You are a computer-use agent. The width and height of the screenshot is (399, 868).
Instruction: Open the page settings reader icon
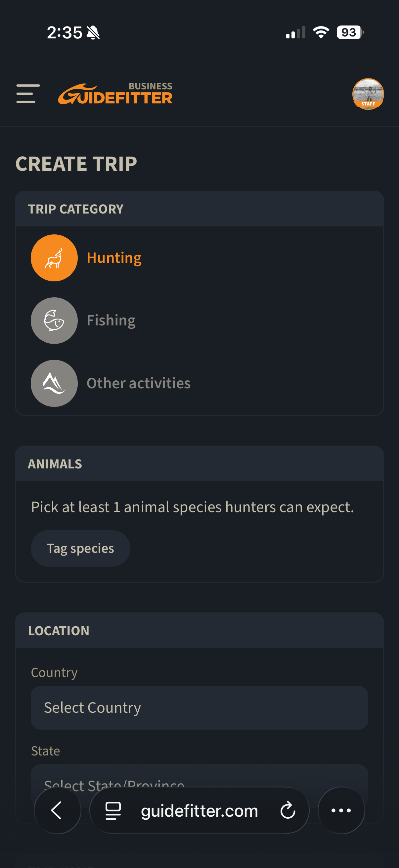[113, 810]
